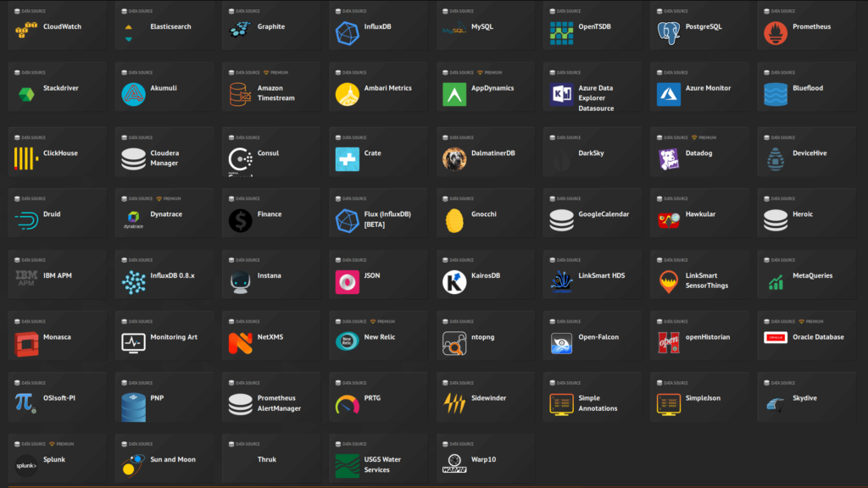
Task: Select the Flux (InfluxDB) [BETA] card
Action: click(379, 213)
